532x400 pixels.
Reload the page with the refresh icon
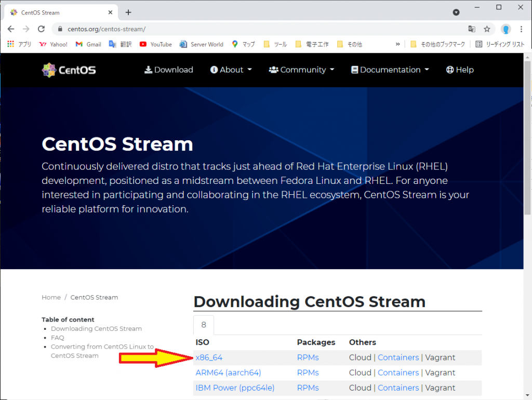(x=42, y=29)
